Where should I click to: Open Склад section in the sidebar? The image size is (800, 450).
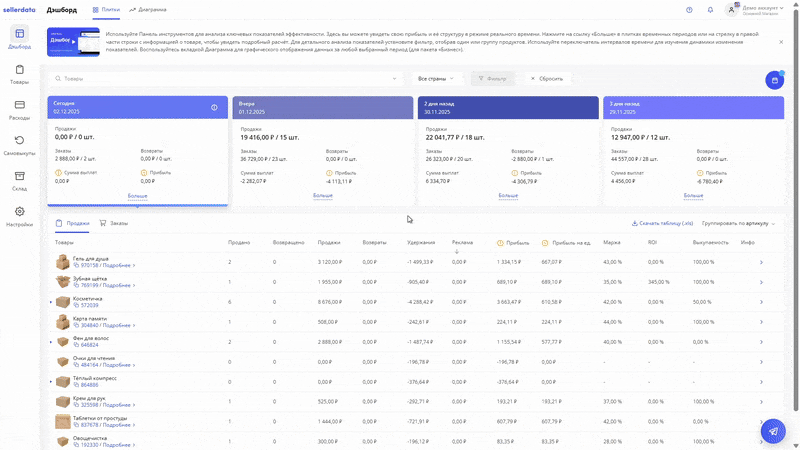coord(19,180)
